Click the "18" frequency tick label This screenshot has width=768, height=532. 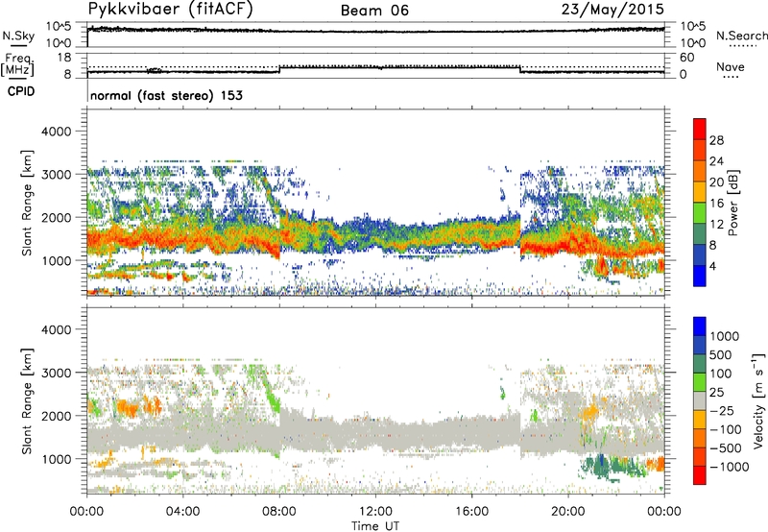(63, 58)
